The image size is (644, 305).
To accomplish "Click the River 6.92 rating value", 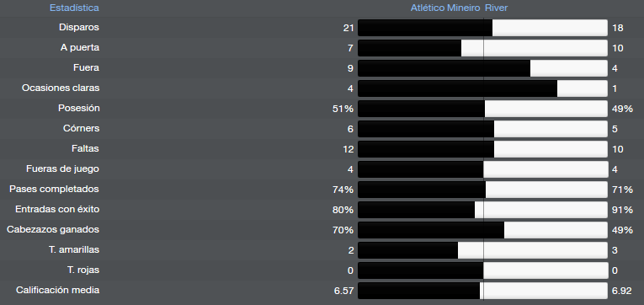I will point(622,291).
